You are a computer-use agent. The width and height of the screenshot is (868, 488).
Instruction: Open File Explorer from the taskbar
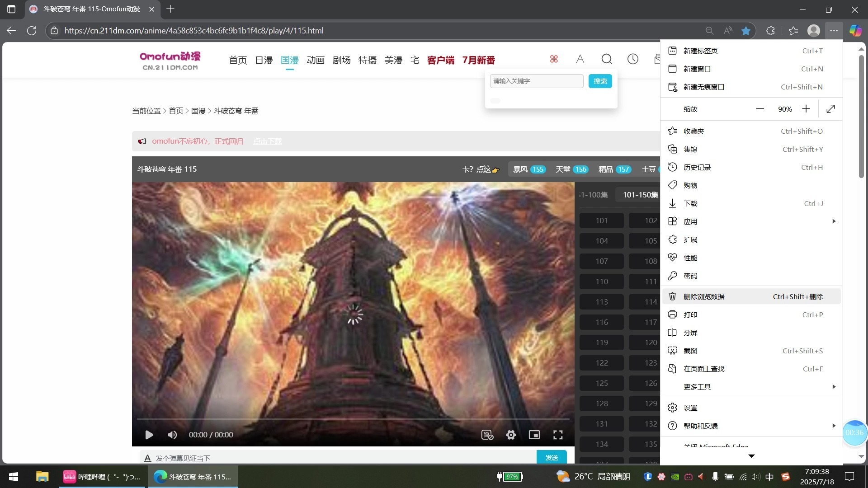pyautogui.click(x=42, y=477)
